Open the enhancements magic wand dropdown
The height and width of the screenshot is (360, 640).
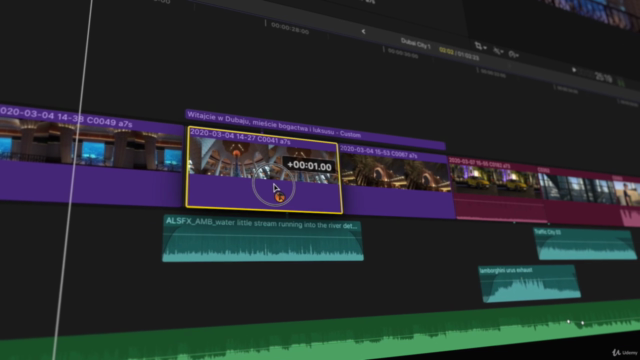coord(498,51)
